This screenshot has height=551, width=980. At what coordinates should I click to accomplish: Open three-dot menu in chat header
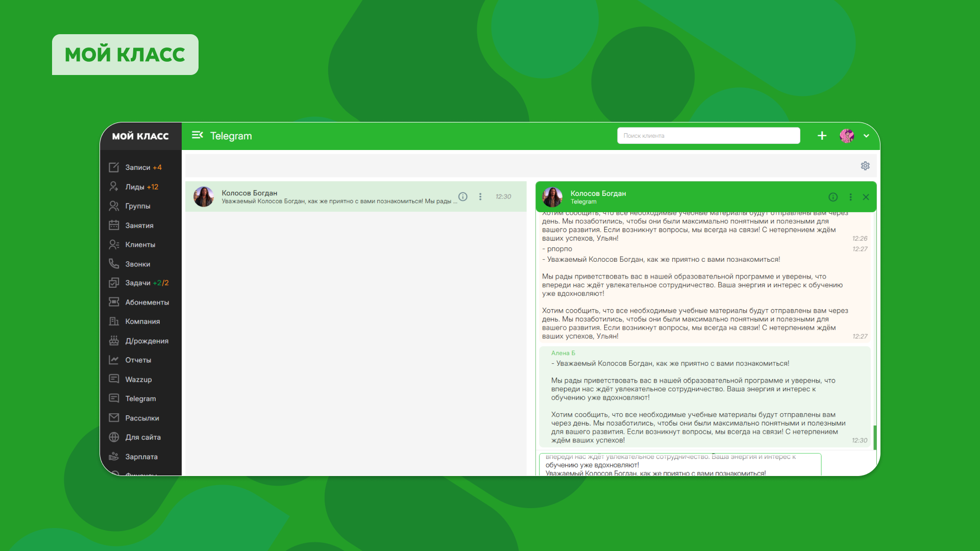coord(850,197)
